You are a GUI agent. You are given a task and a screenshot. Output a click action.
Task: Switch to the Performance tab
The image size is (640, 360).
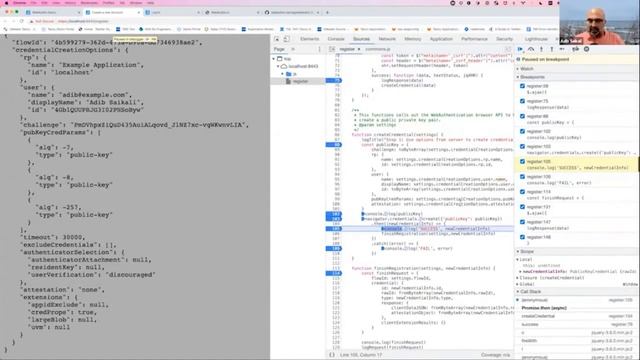pyautogui.click(x=474, y=39)
